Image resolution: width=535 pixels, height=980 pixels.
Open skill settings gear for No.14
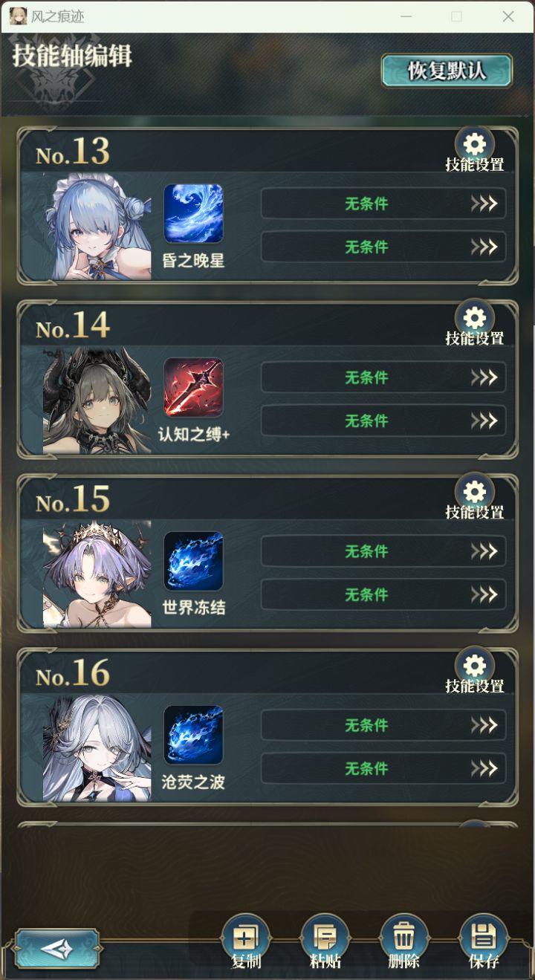point(474,319)
